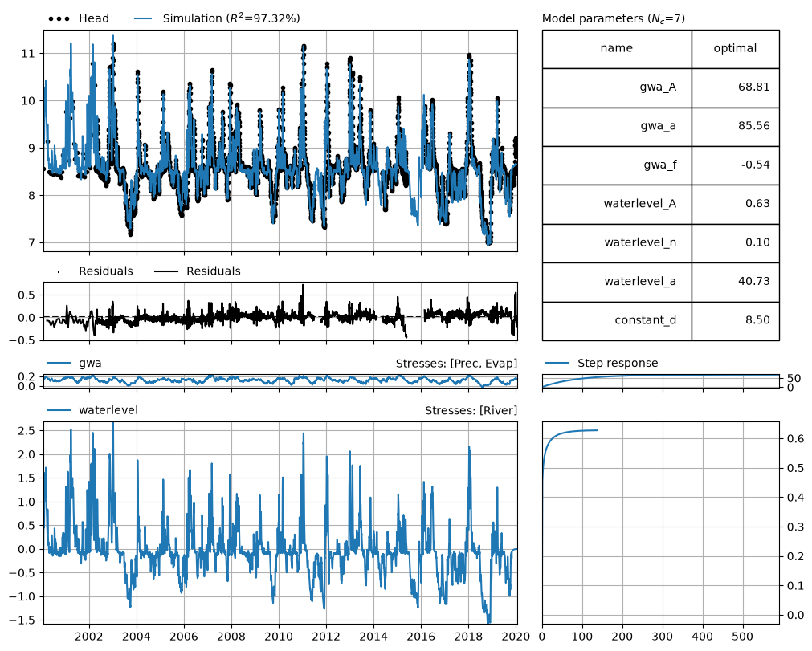Click the constant_d parameter cell

click(617, 321)
